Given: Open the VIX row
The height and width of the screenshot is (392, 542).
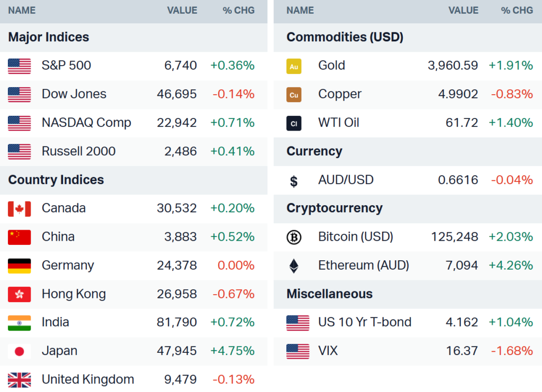Looking at the screenshot, I should (x=328, y=351).
